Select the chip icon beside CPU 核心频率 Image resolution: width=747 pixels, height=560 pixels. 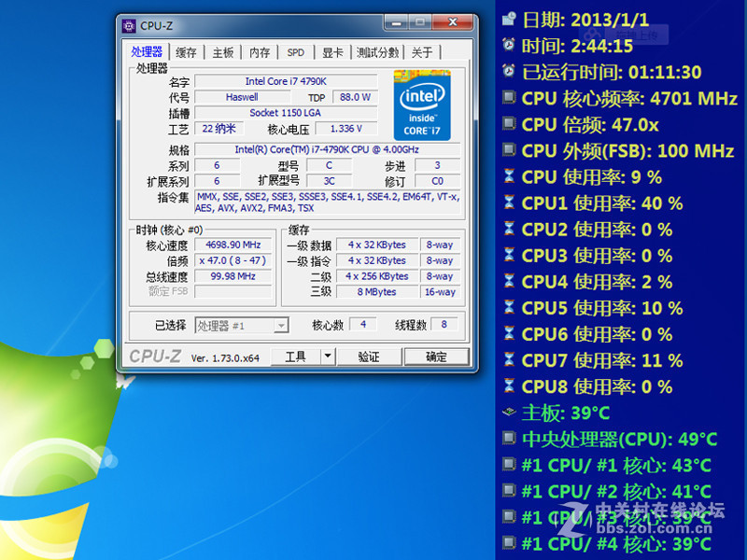click(x=509, y=98)
